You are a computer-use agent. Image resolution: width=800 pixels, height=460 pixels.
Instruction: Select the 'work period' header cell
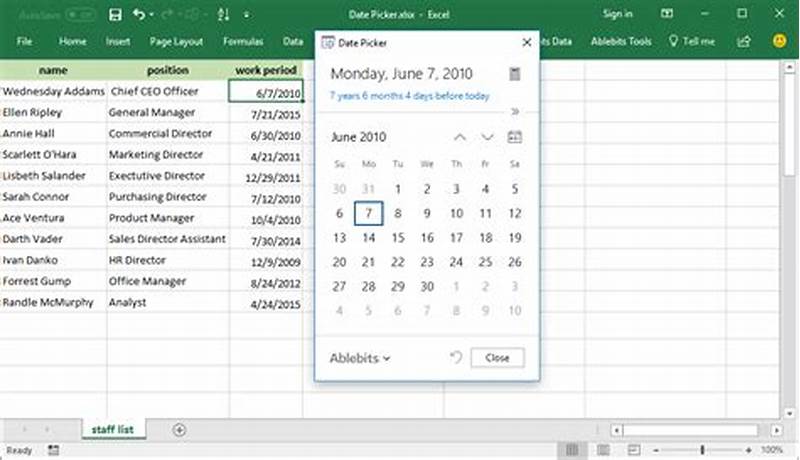point(266,70)
